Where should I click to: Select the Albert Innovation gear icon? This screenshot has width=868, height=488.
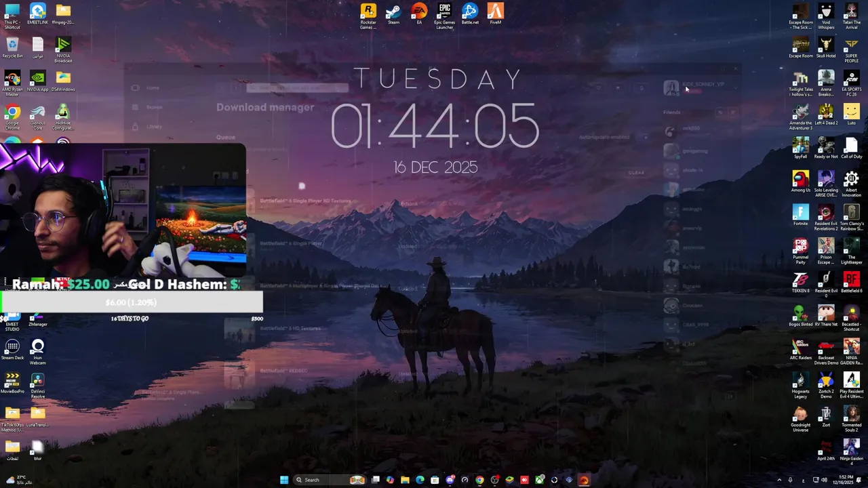click(851, 184)
